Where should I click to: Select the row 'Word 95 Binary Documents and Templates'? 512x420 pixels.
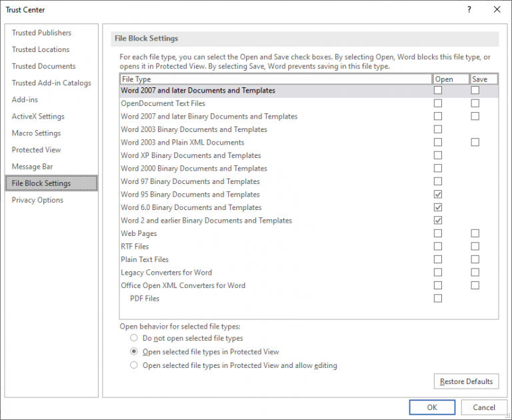(x=309, y=194)
